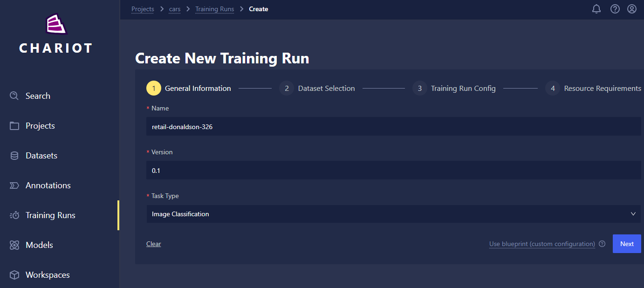Image resolution: width=644 pixels, height=288 pixels.
Task: Open the help question mark icon in header
Action: point(615,9)
